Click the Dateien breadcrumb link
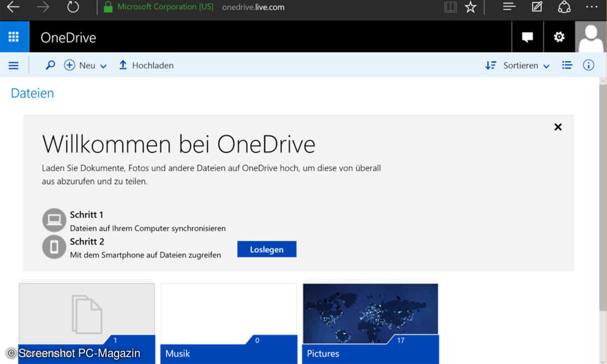607x364 pixels. click(32, 93)
